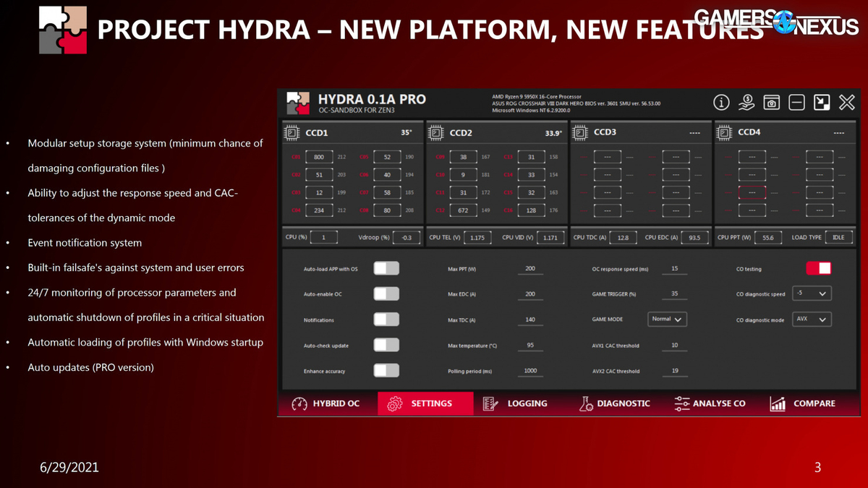Screen dimensions: 868x488
Task: Click the CPU TDC (A) value 12.8
Action: pyautogui.click(x=624, y=237)
